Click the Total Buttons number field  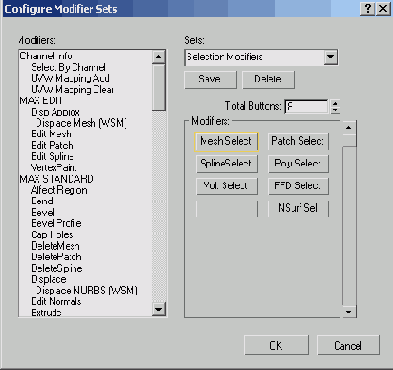[306, 107]
